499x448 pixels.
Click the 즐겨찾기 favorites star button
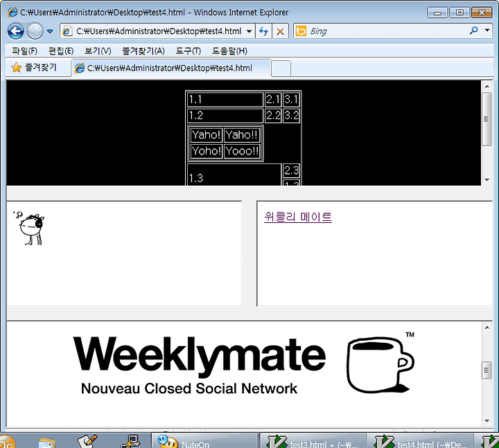34,67
